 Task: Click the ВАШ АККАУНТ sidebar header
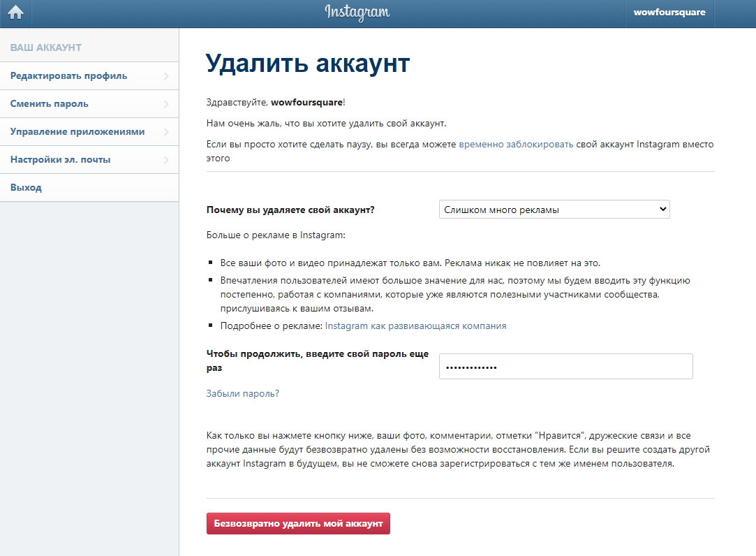pyautogui.click(x=46, y=47)
